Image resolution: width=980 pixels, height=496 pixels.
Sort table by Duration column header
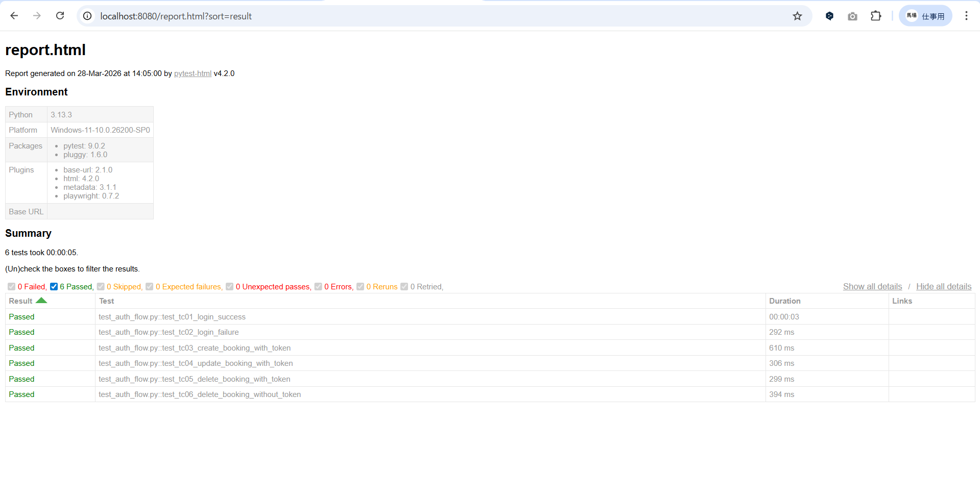tap(784, 301)
